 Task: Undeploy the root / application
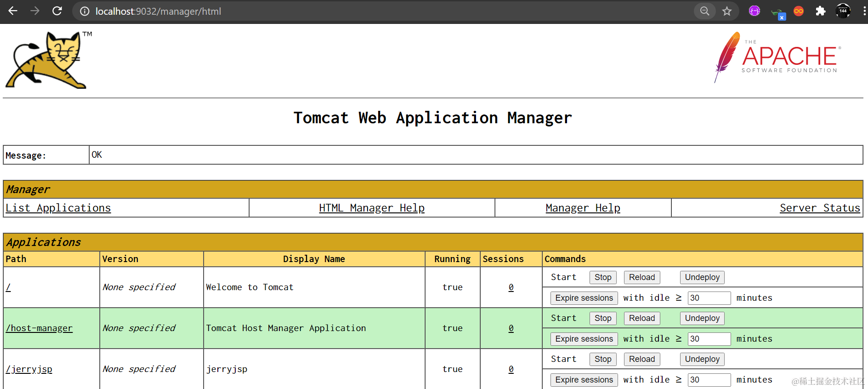[x=702, y=277]
